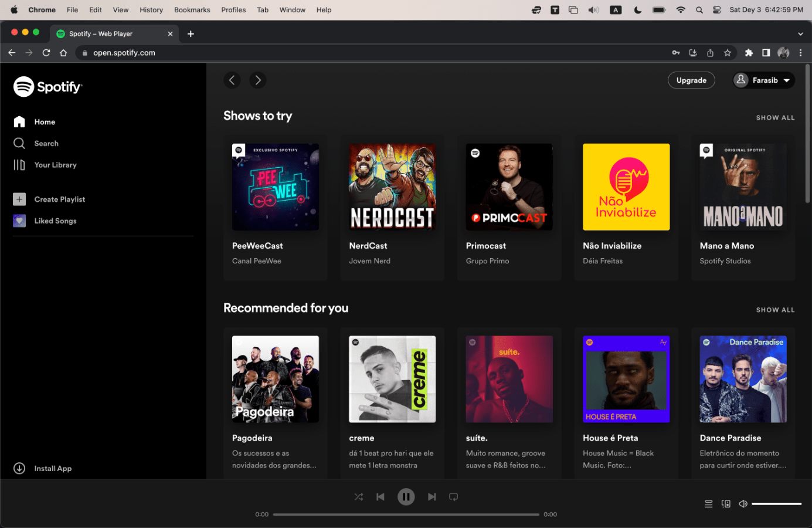Open the Pagodeira playlist
The height and width of the screenshot is (528, 812).
276,402
